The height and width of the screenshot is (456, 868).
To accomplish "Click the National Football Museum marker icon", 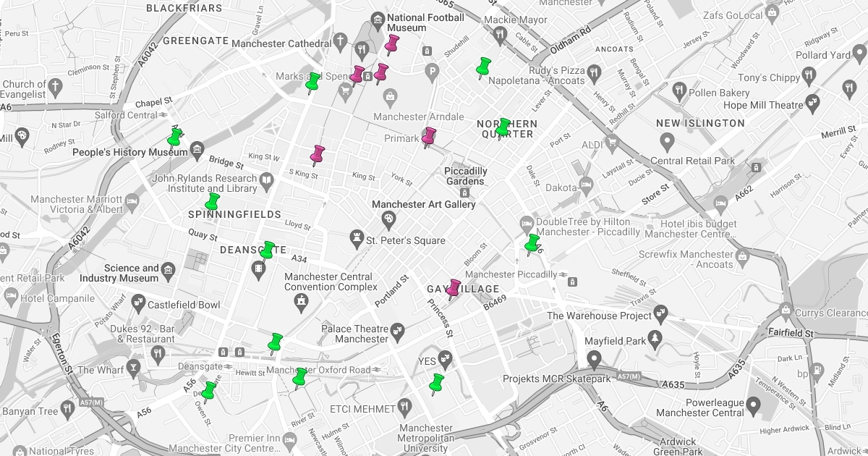I will (x=377, y=18).
